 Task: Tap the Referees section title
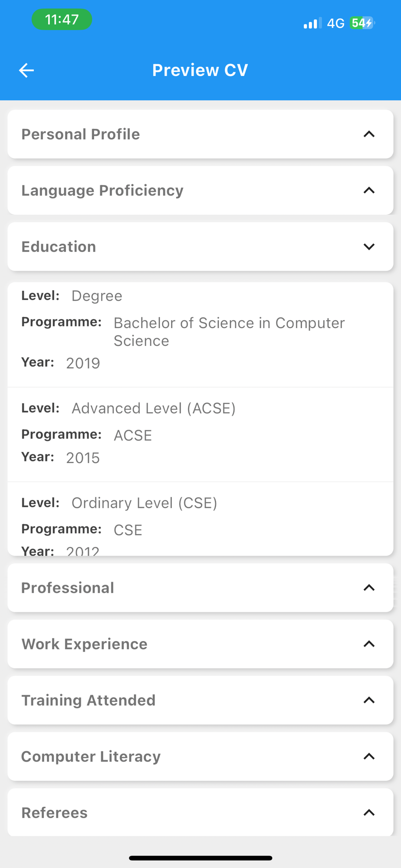point(55,813)
